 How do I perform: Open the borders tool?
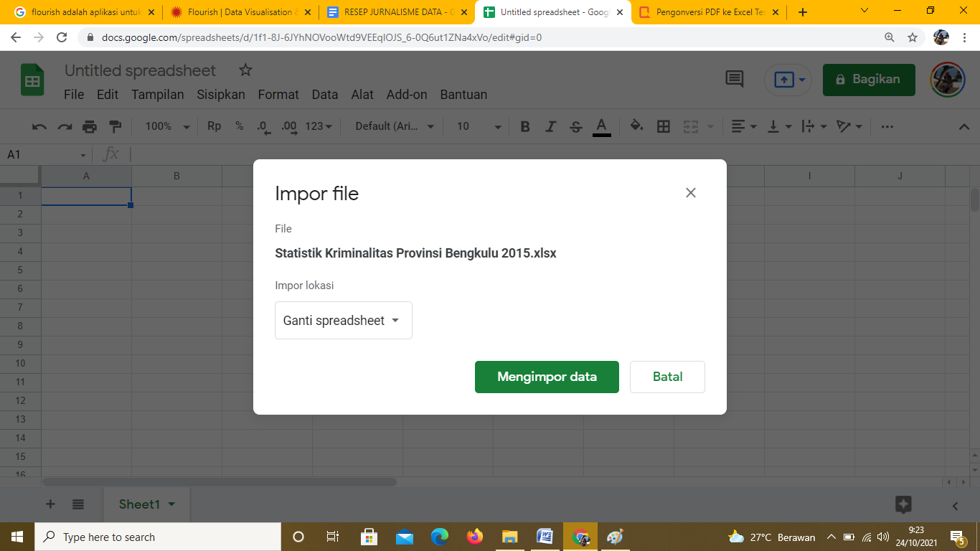(x=664, y=127)
